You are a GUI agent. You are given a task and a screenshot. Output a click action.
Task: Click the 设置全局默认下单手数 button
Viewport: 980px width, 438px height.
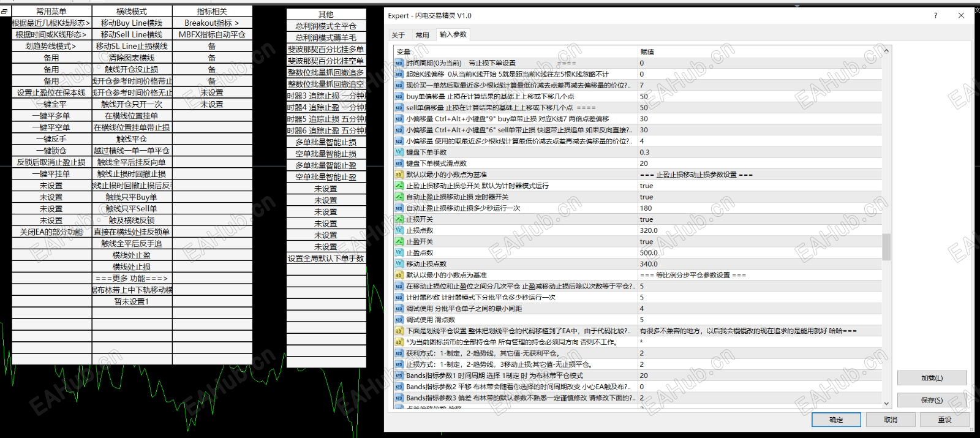click(326, 259)
